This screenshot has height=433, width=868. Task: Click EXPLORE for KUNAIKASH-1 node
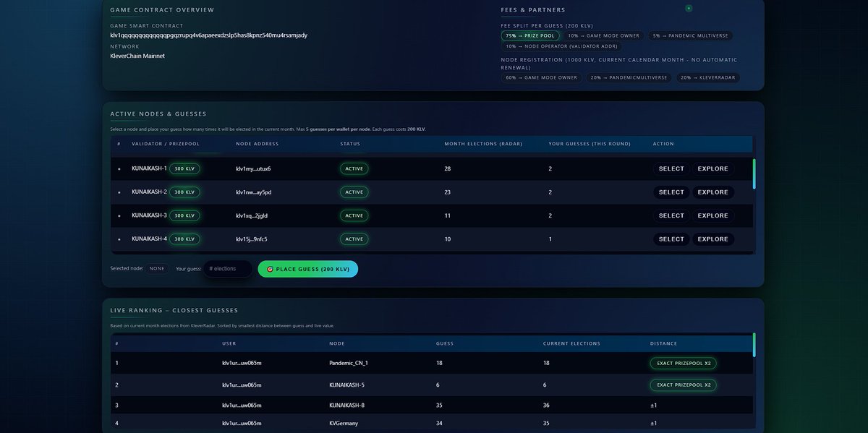pos(712,169)
